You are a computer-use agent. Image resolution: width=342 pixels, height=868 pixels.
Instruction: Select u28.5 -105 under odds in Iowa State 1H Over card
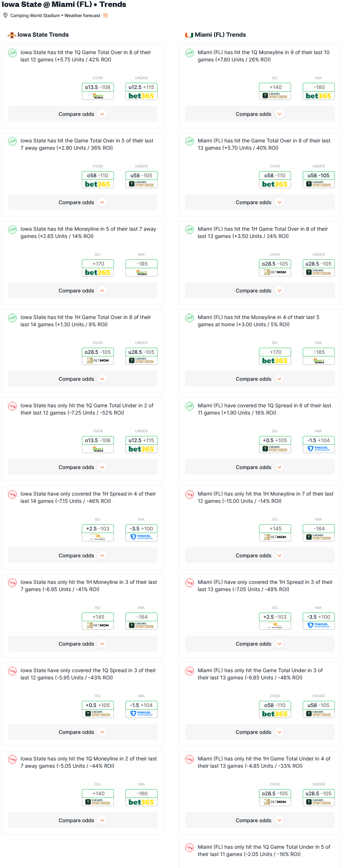tap(142, 352)
